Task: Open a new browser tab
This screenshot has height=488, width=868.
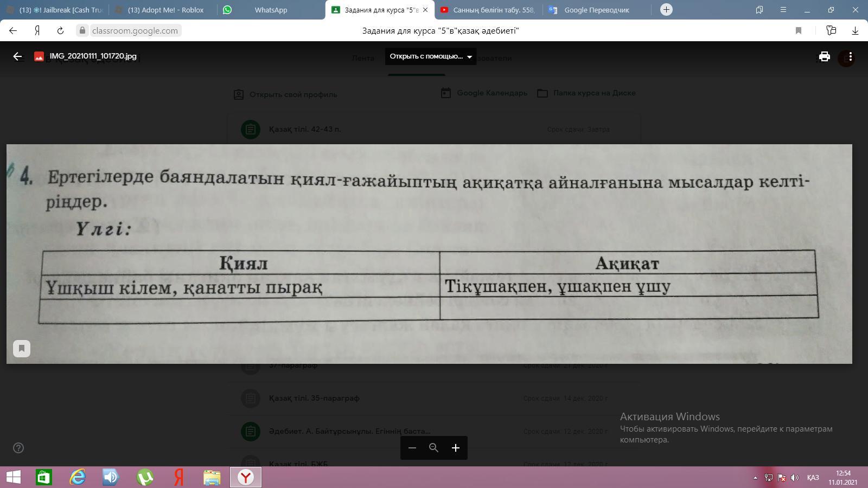Action: tap(666, 10)
